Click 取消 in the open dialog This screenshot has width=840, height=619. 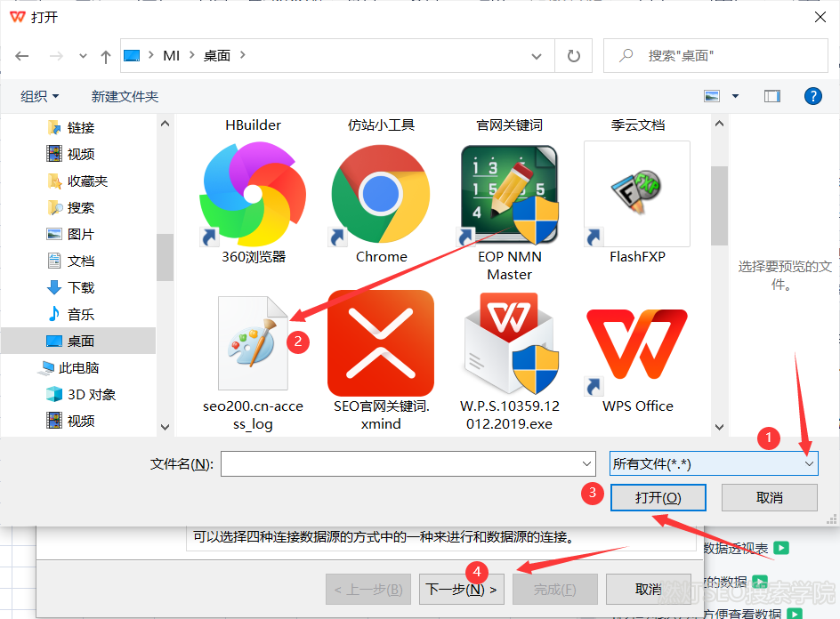770,497
